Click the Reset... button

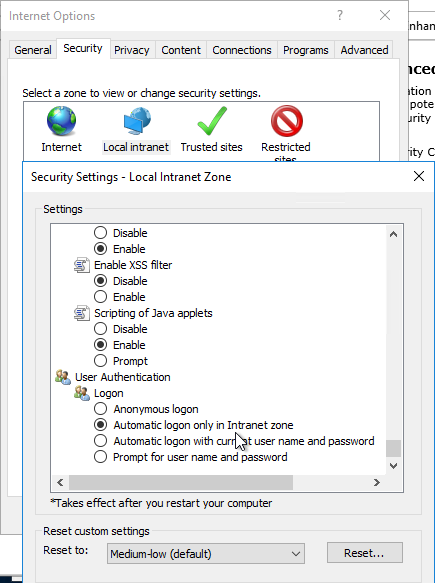tap(364, 553)
